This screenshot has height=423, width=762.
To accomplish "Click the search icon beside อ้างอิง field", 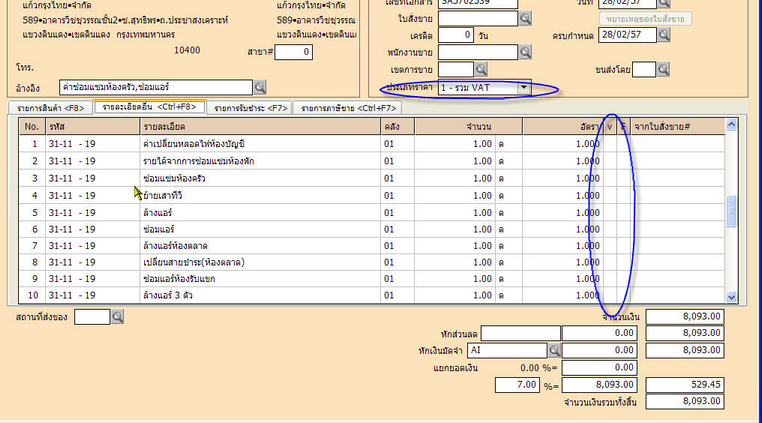I will (x=260, y=87).
